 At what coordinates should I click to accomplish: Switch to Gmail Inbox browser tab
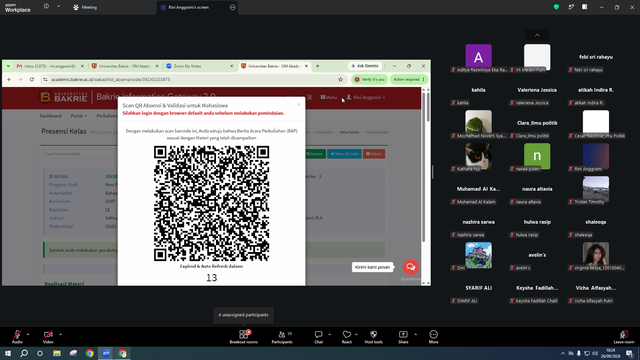50,66
